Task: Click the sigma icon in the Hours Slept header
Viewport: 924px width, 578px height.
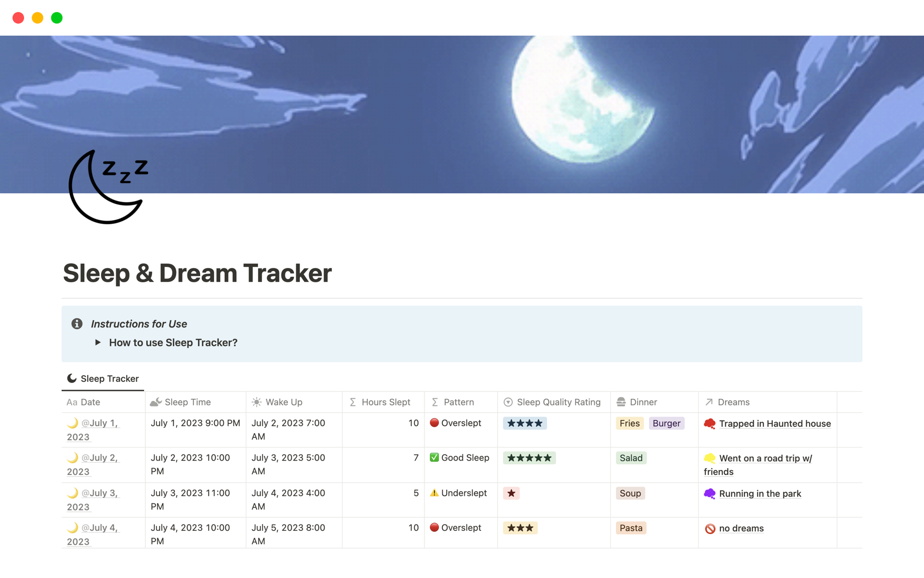Action: point(352,402)
